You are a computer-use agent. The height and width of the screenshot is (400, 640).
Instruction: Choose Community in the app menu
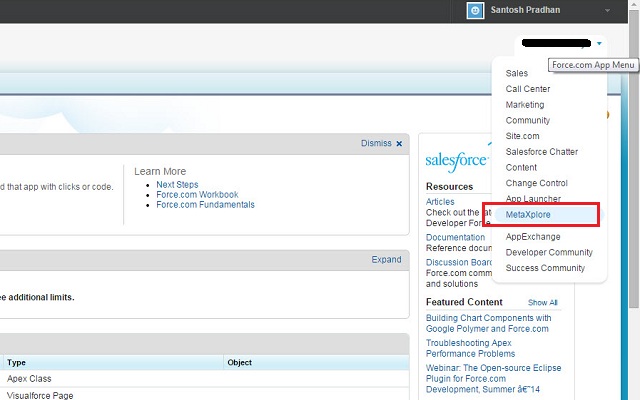tap(528, 120)
